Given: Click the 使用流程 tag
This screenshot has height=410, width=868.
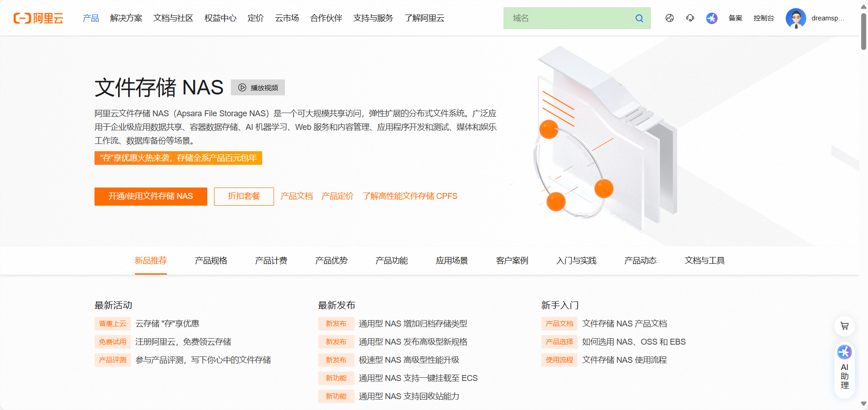Looking at the screenshot, I should click(x=559, y=360).
